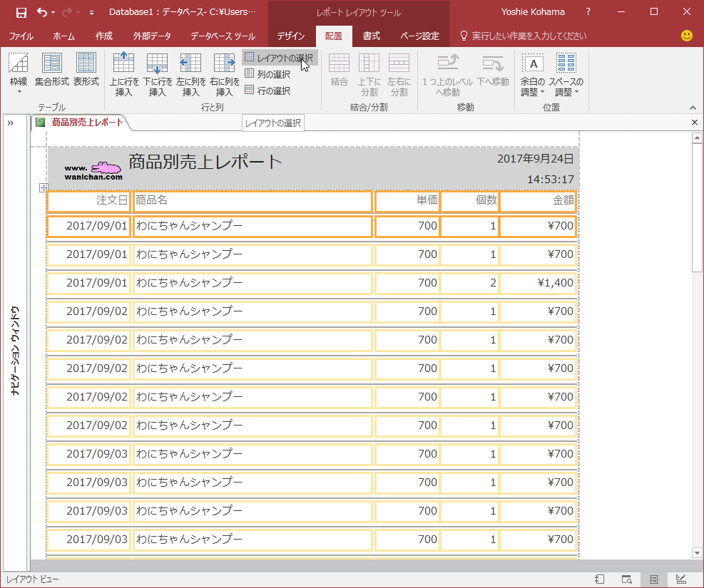Switch to the 書式 tab
This screenshot has width=704, height=588.
[x=372, y=36]
